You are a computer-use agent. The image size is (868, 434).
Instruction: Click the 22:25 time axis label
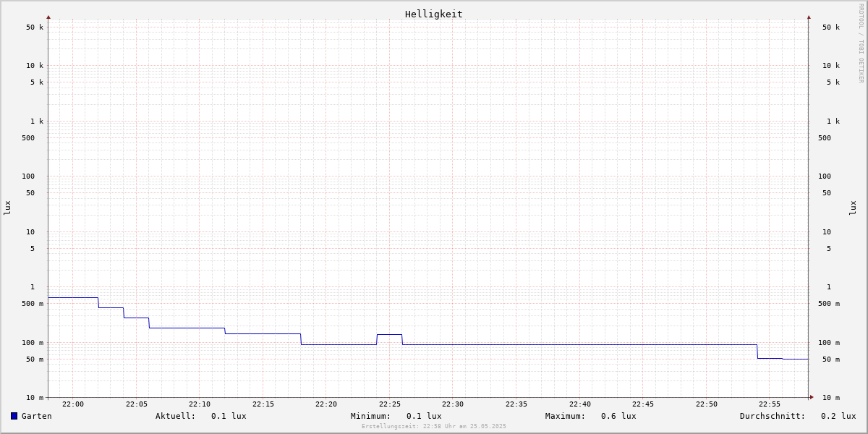390,404
